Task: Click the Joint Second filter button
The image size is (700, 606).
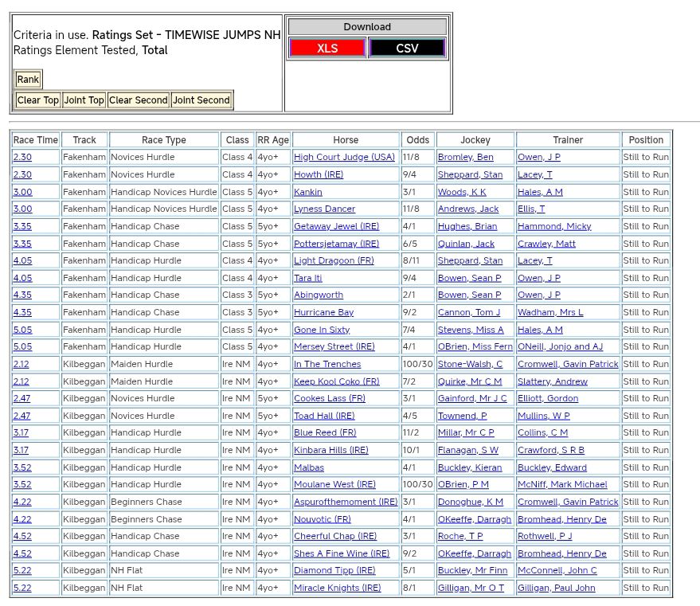Action: [201, 100]
